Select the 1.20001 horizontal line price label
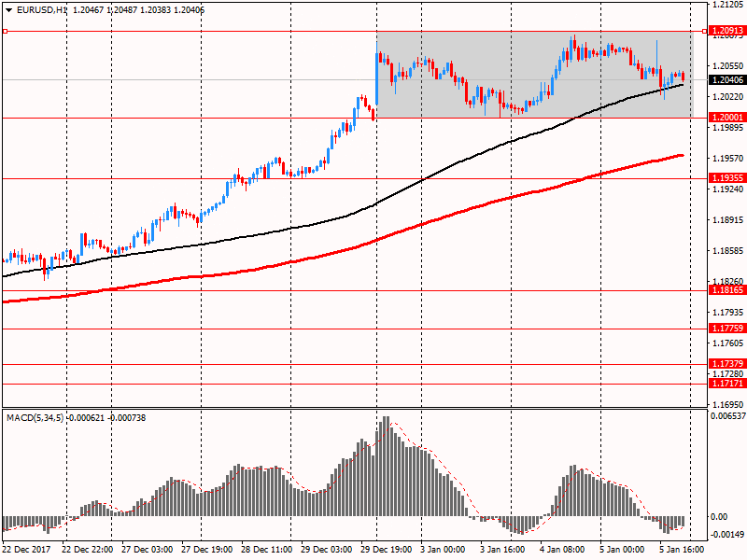Screen dimensions: 747x560 [x=727, y=118]
